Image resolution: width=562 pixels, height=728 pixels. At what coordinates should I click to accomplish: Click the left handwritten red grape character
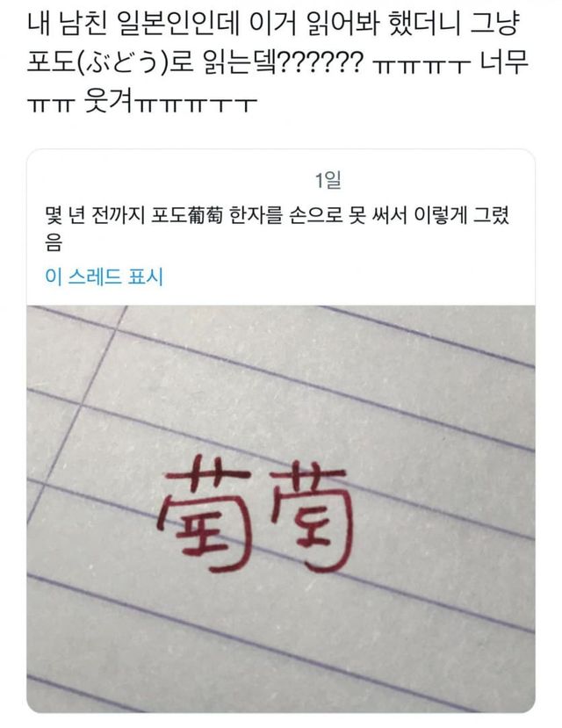pos(205,513)
